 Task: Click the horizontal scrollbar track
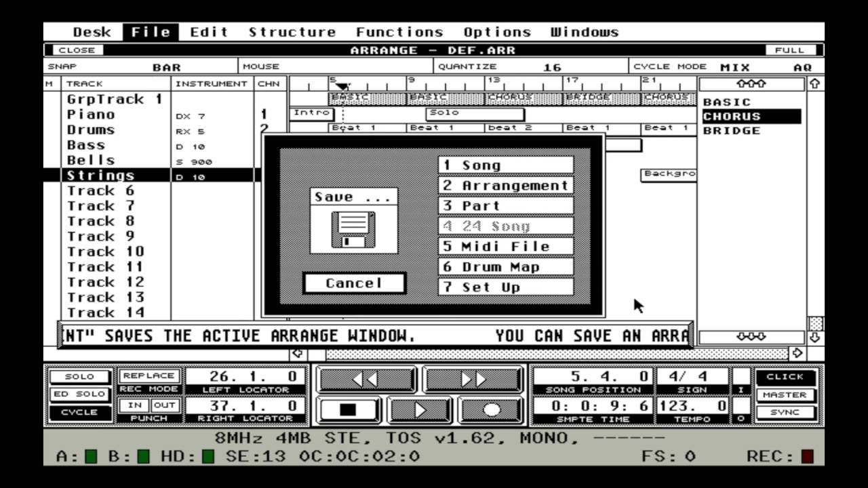pyautogui.click(x=556, y=353)
